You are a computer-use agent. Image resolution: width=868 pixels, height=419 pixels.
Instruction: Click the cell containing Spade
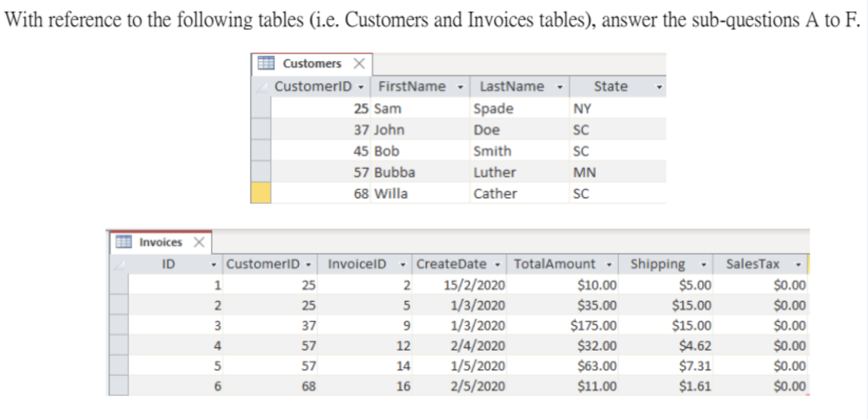520,108
